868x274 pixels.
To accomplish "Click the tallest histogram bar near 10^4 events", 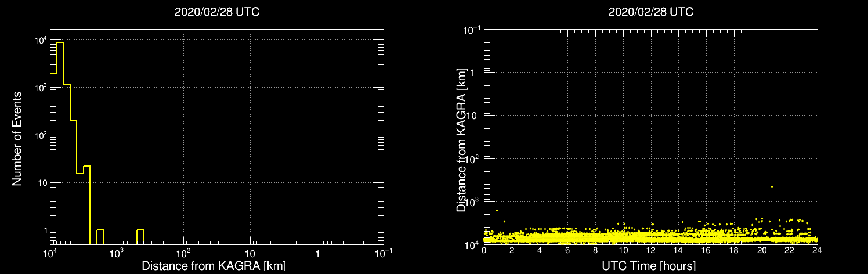I will [60, 143].
